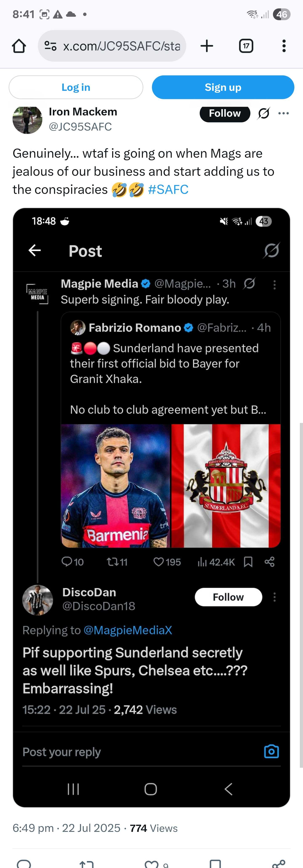The image size is (303, 868).
Task: Tap the site settings icon in address bar
Action: point(51,46)
